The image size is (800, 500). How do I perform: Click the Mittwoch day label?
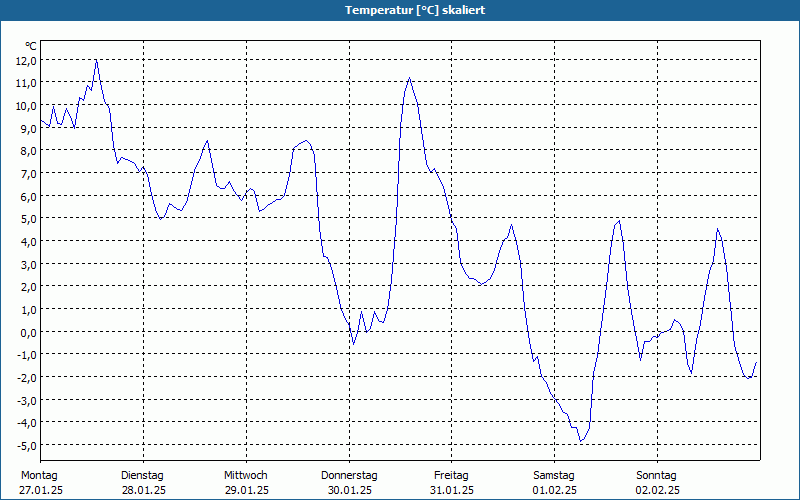(246, 476)
